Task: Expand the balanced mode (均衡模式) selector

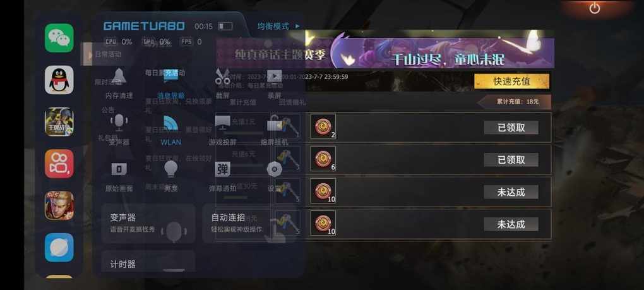Action: [x=279, y=26]
